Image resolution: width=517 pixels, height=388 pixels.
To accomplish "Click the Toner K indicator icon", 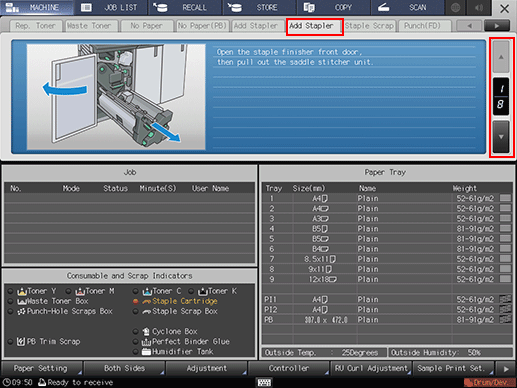I will click(203, 292).
